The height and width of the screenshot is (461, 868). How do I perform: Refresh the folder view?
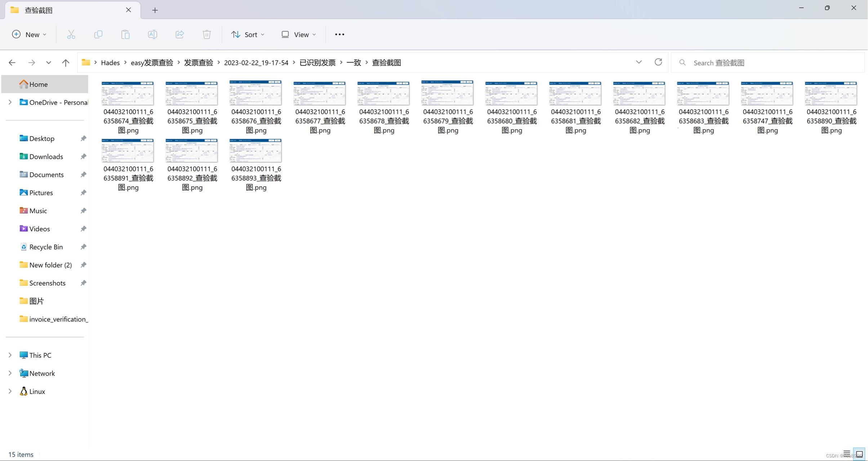658,62
